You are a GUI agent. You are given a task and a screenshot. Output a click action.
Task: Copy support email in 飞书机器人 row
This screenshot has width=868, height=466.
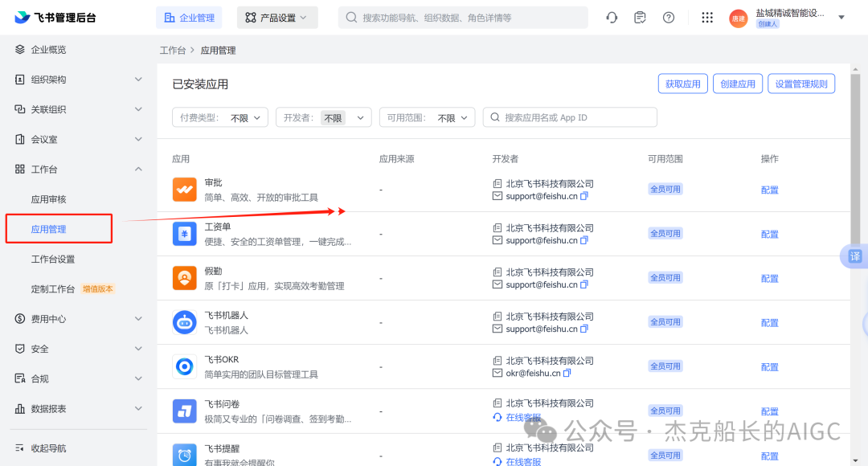pos(584,329)
